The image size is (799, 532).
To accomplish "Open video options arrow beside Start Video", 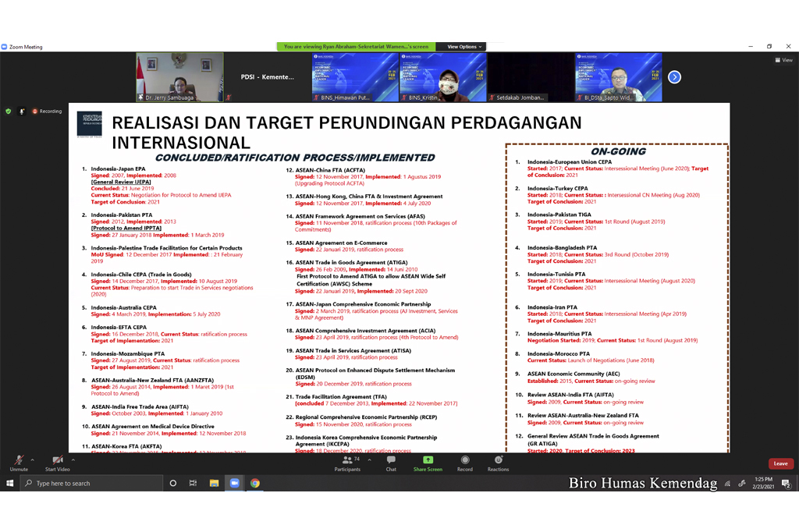I will click(73, 459).
